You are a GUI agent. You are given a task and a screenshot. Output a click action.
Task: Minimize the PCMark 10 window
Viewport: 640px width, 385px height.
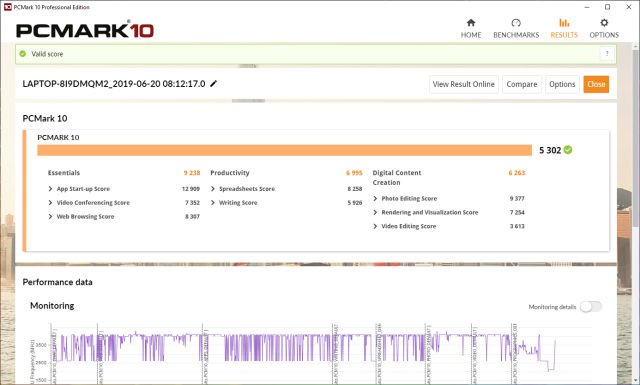coord(587,7)
